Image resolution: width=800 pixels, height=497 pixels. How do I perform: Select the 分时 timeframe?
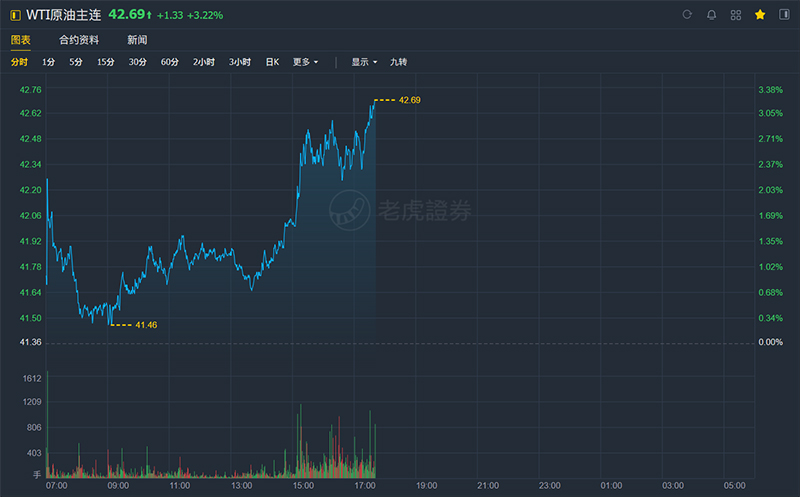click(x=20, y=62)
